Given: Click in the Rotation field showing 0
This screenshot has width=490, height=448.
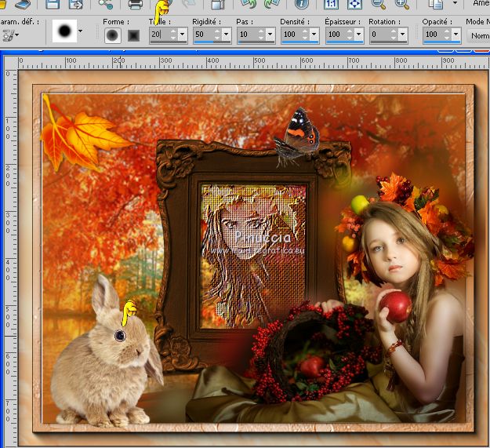Looking at the screenshot, I should click(379, 34).
